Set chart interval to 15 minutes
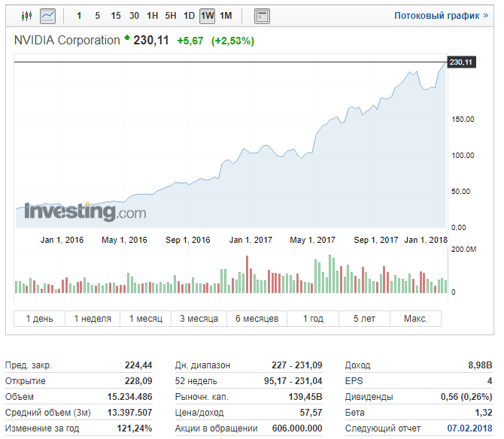504x439 pixels. click(x=115, y=16)
